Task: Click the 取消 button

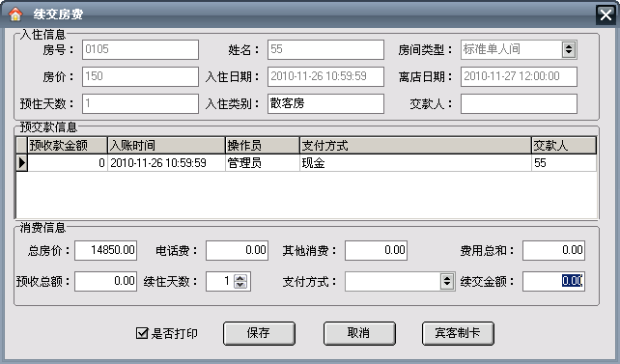Action: tap(359, 333)
